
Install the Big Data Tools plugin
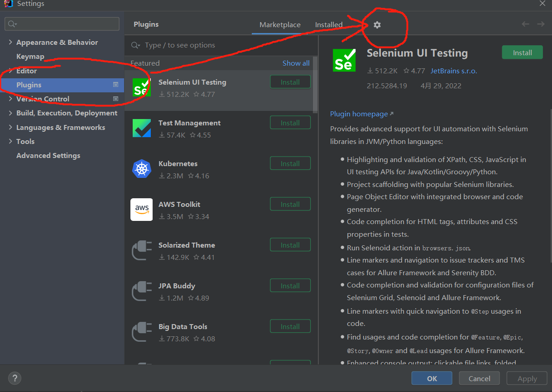click(x=290, y=326)
